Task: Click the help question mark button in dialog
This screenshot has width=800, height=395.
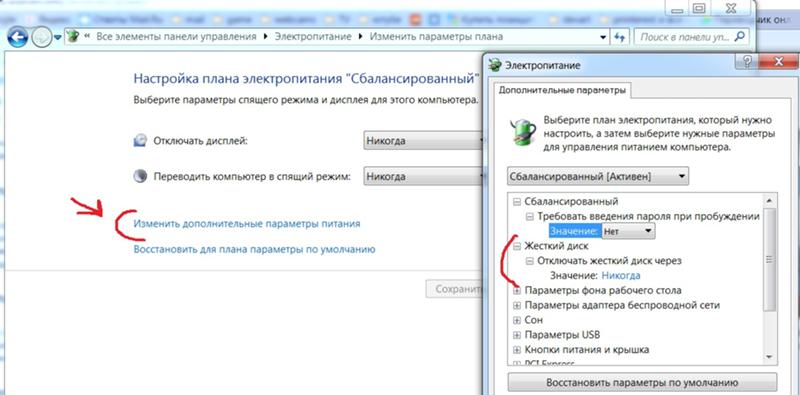Action: (746, 62)
